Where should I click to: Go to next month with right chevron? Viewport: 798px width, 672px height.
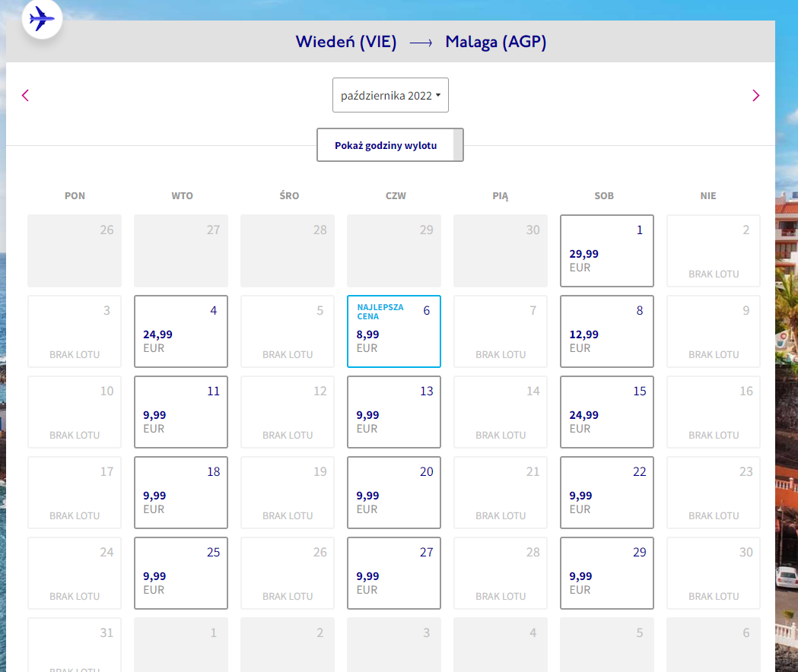[755, 95]
